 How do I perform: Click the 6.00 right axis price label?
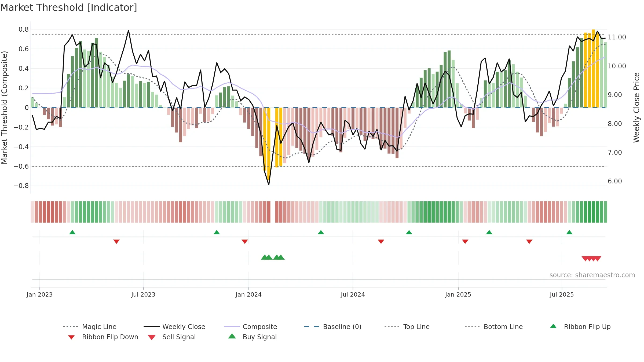[x=615, y=181]
